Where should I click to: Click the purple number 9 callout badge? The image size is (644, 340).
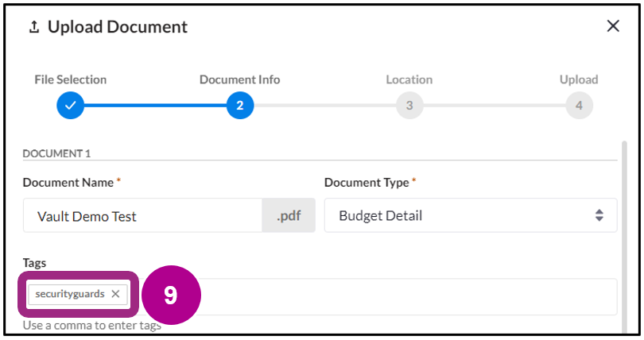click(x=171, y=295)
